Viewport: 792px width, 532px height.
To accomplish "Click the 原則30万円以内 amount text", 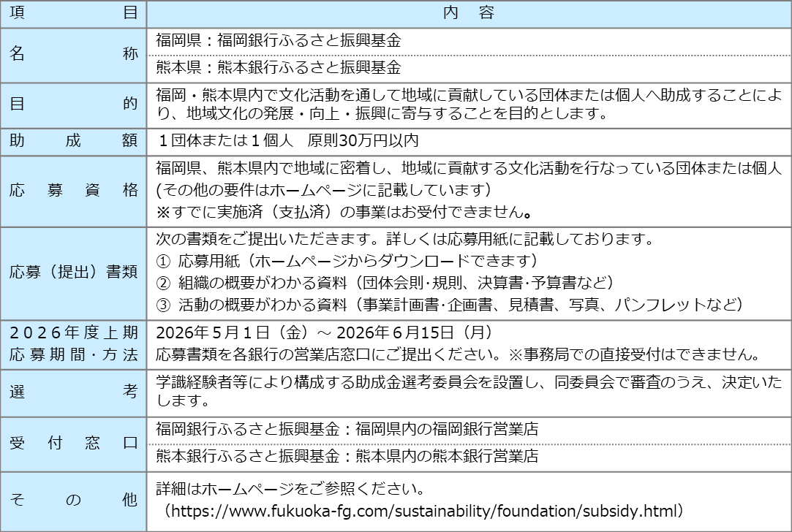I will [x=363, y=140].
